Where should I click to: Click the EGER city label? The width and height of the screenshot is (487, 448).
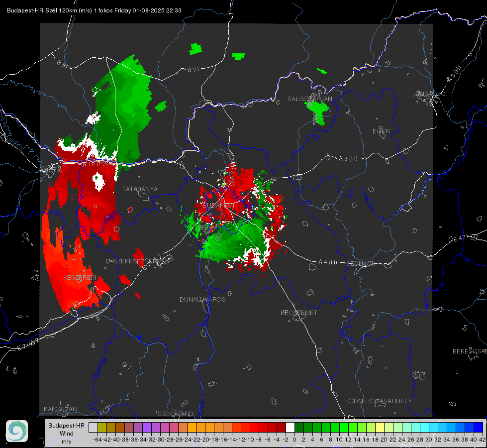(x=381, y=131)
